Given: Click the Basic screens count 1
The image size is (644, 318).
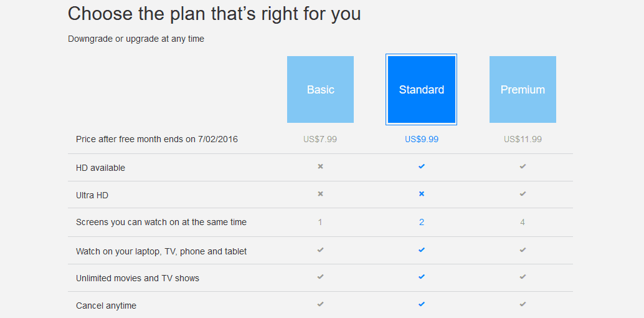Looking at the screenshot, I should click(320, 223).
